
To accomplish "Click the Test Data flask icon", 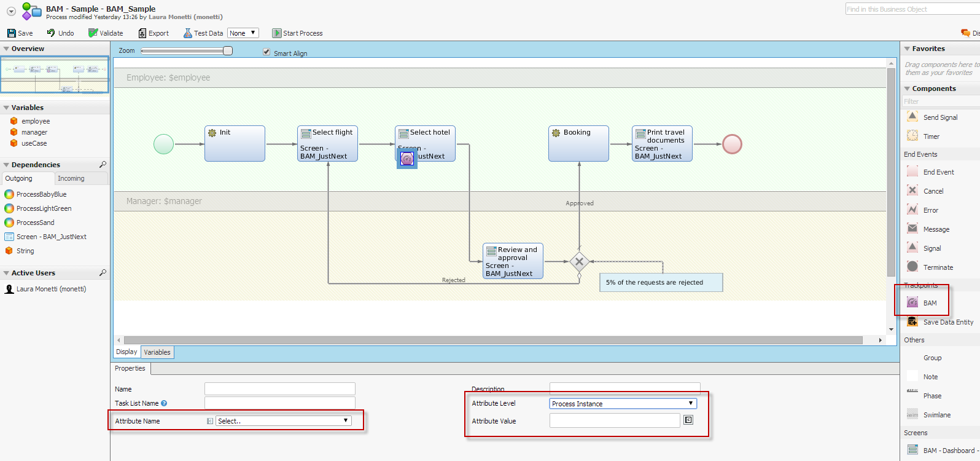I will point(188,33).
